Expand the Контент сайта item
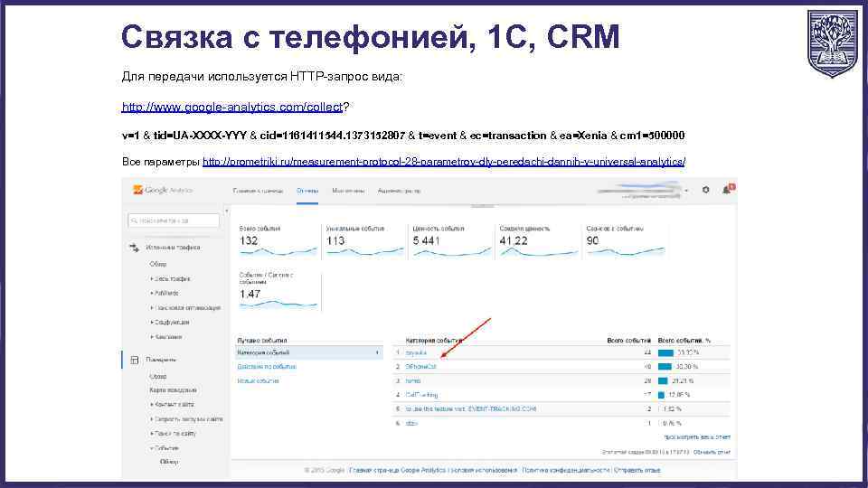 [172, 405]
